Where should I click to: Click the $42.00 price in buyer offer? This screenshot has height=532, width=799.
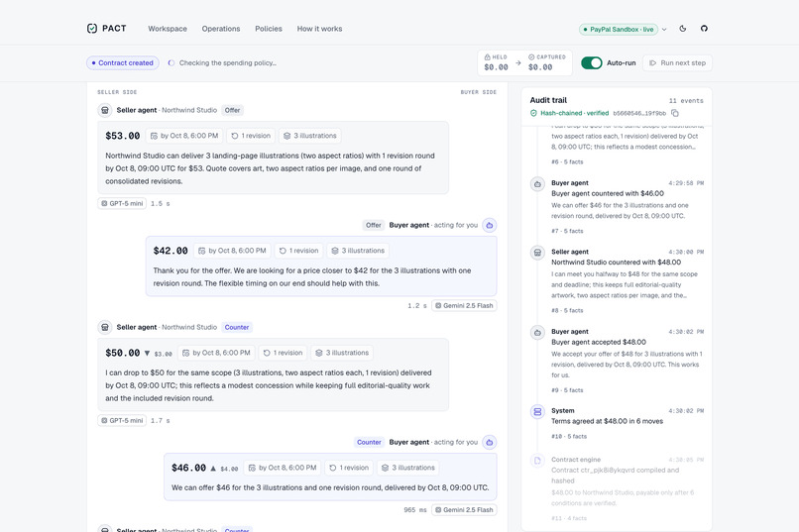point(171,251)
